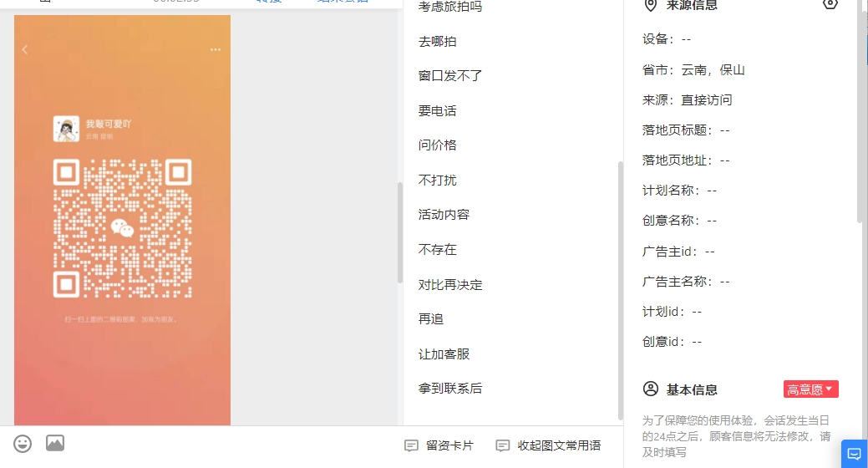The height and width of the screenshot is (468, 868).
Task: Collapse quick phrases with 收起图文常用语
Action: 549,445
